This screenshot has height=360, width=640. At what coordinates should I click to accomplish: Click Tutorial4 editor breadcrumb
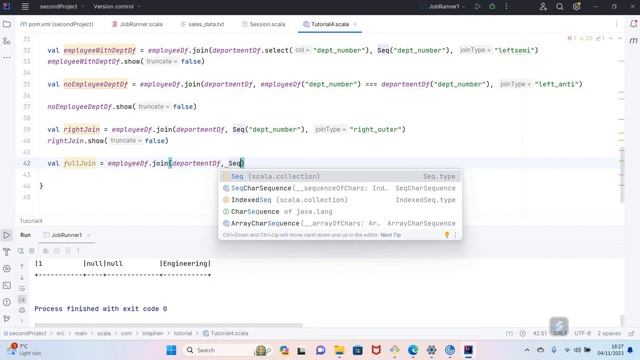click(x=31, y=221)
